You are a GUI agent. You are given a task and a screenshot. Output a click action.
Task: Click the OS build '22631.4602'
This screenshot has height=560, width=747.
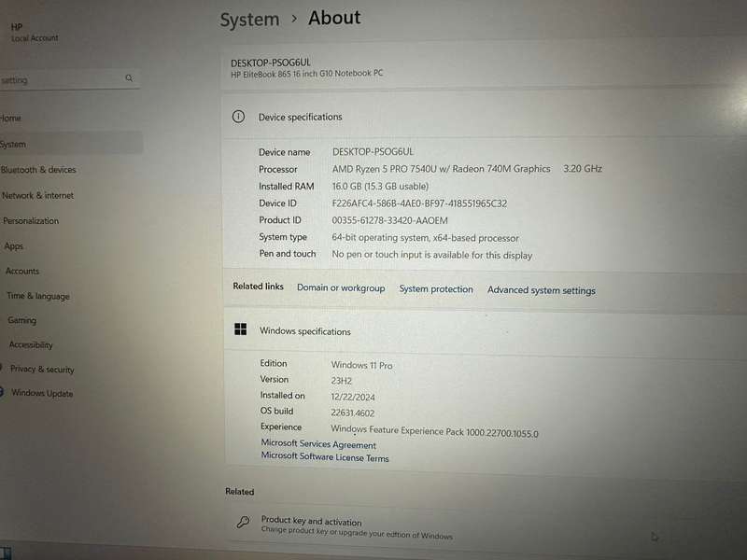[353, 413]
